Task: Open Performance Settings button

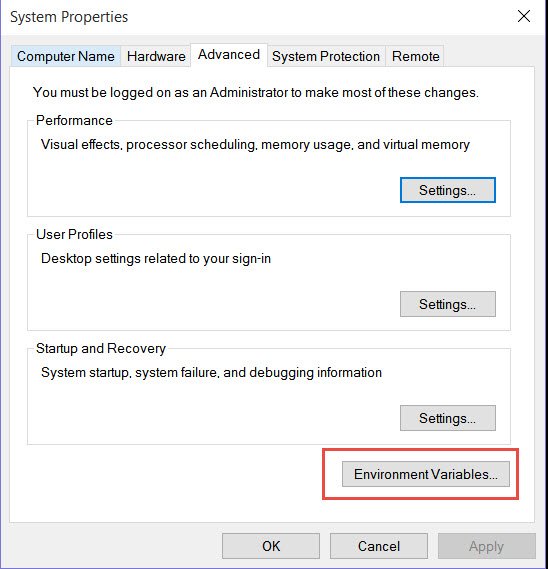Action: tap(447, 190)
